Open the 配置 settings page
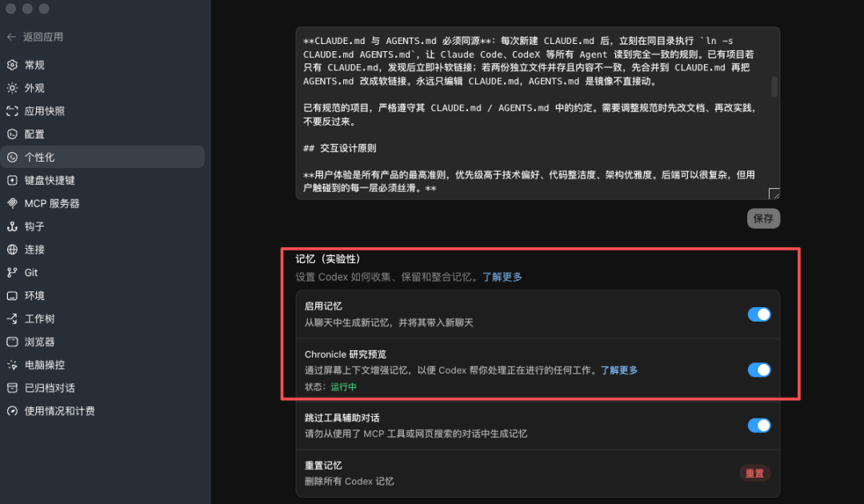The image size is (864, 504). pos(102,134)
